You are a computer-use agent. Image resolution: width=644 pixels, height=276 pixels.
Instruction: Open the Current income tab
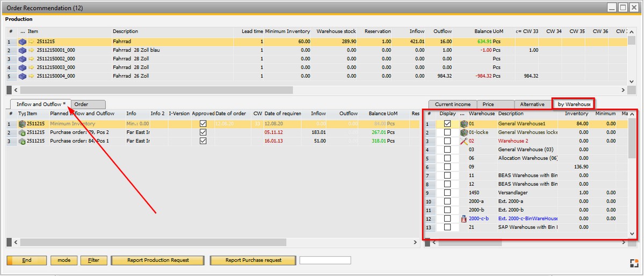[453, 104]
